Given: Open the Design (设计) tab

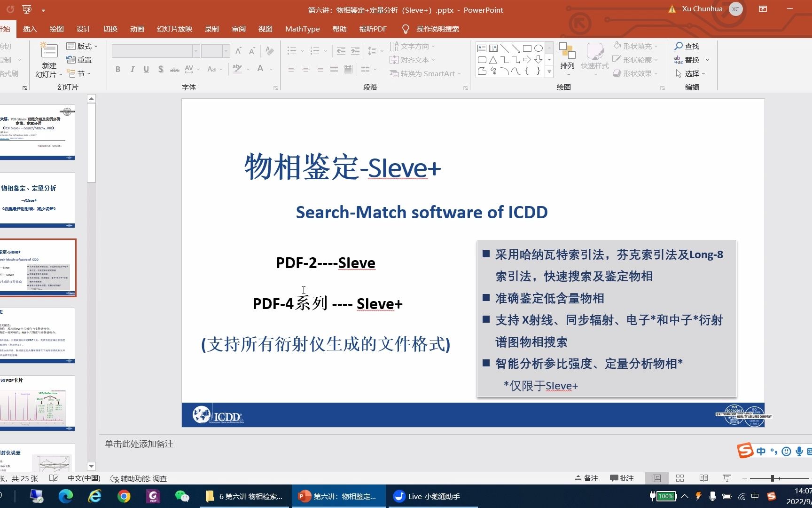Looking at the screenshot, I should click(83, 29).
